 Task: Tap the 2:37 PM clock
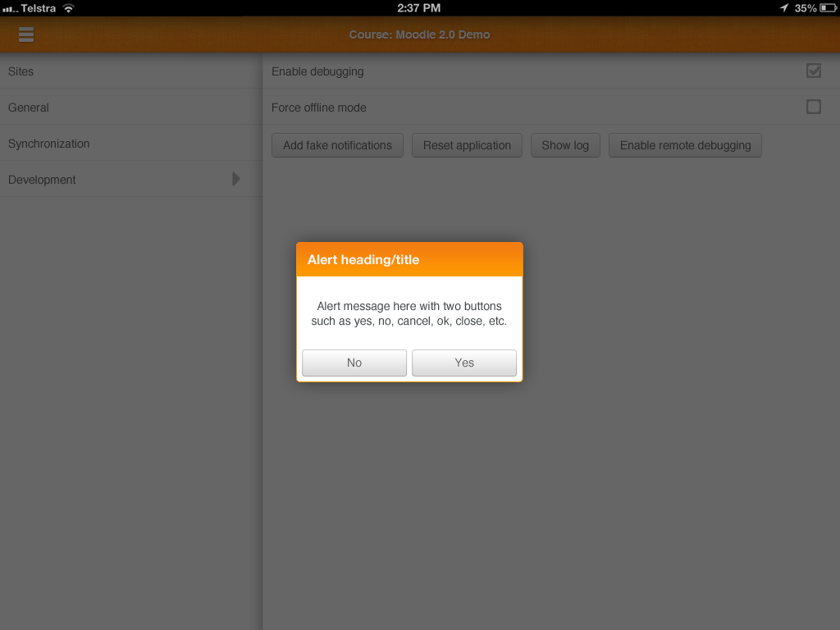[x=419, y=8]
